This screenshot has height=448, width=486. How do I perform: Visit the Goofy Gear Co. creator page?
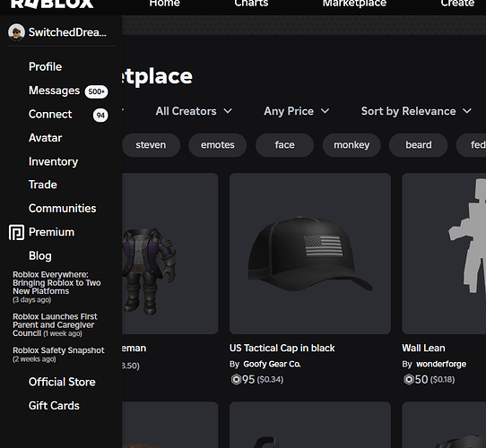tap(272, 364)
